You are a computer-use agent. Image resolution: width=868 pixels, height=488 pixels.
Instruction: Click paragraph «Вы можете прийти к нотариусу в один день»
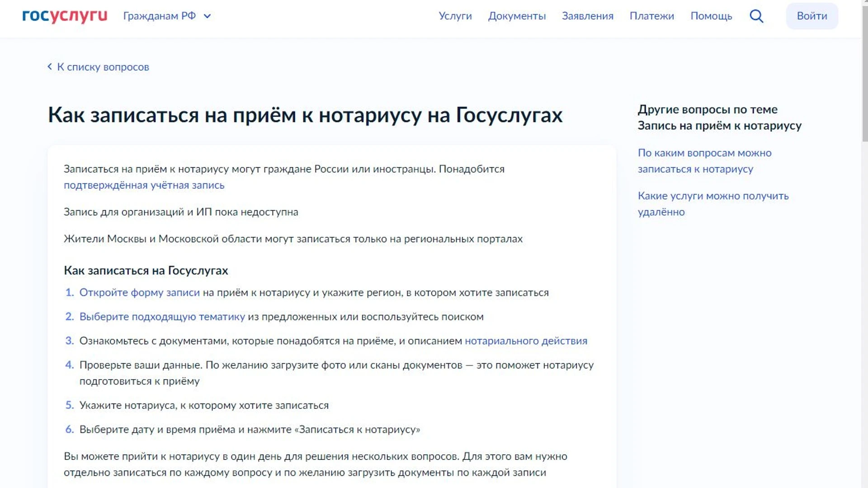[x=316, y=464]
